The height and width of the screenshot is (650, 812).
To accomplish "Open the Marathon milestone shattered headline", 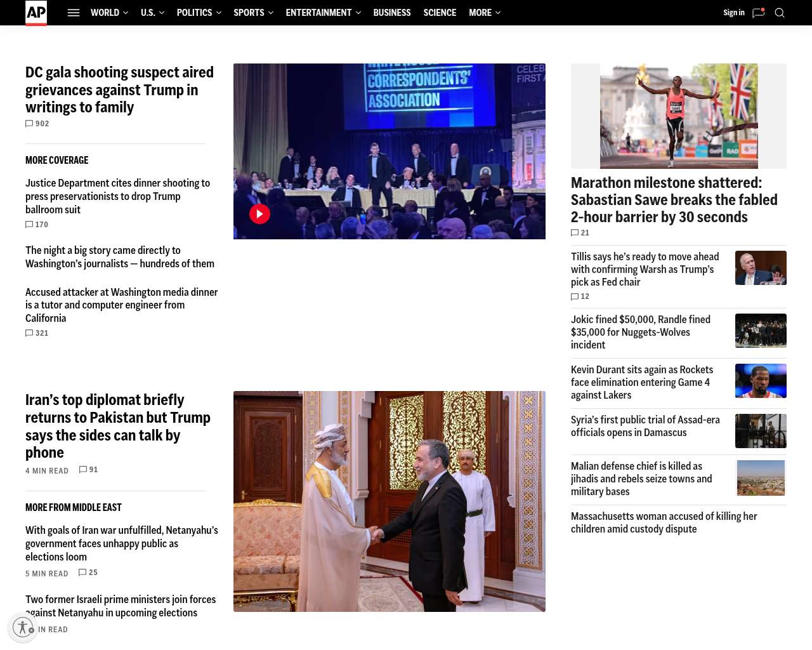I will pos(674,200).
